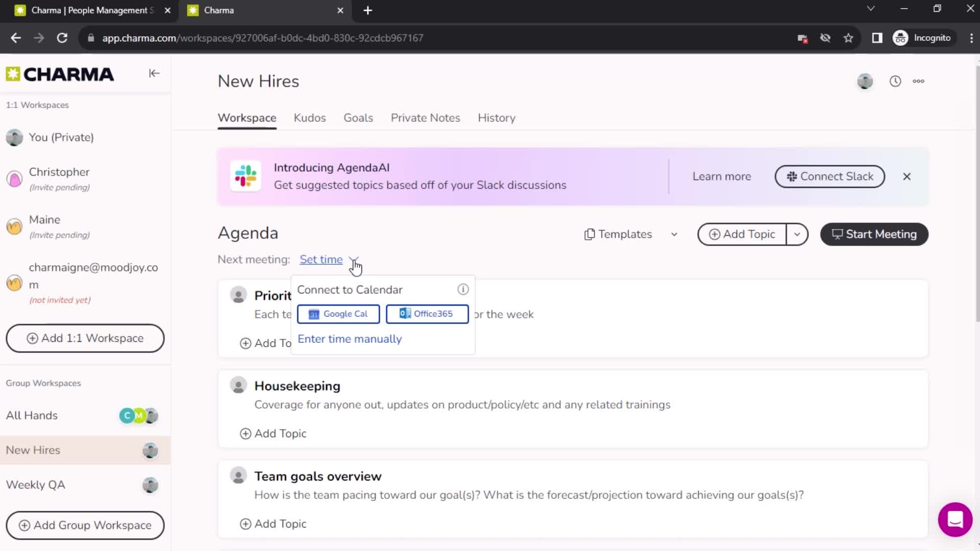Open the three-dots more options menu
980x551 pixels.
pos(918,81)
